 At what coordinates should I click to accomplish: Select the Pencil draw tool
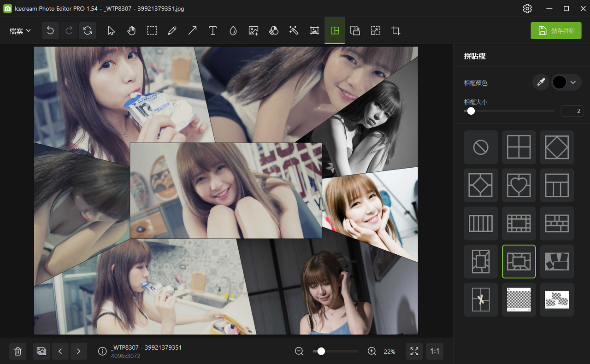pos(172,31)
